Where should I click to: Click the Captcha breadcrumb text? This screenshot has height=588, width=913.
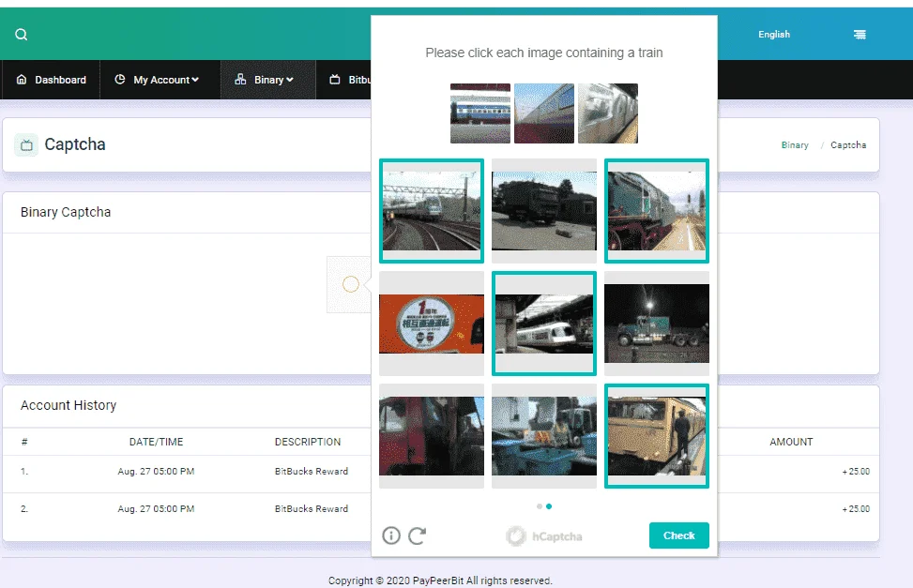pyautogui.click(x=848, y=145)
